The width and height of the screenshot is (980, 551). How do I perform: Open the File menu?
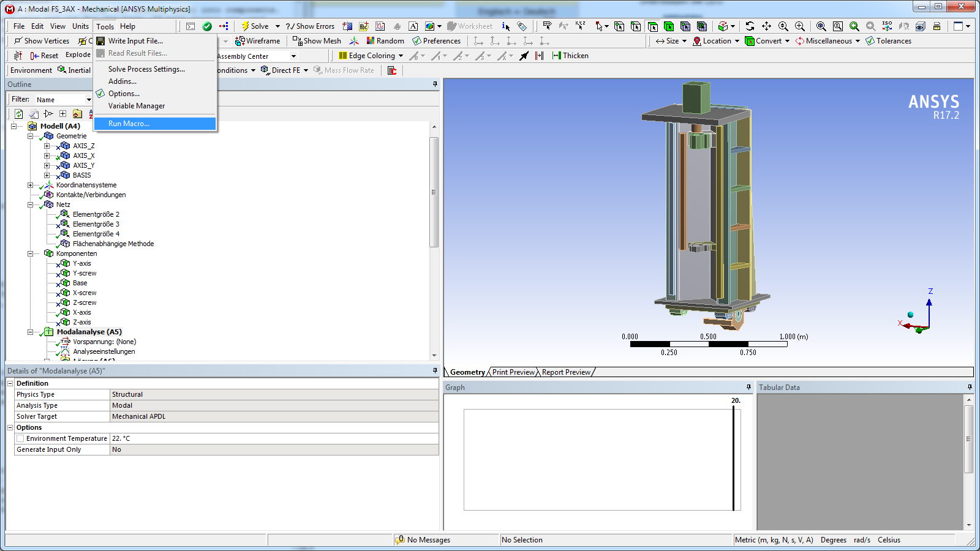click(19, 26)
